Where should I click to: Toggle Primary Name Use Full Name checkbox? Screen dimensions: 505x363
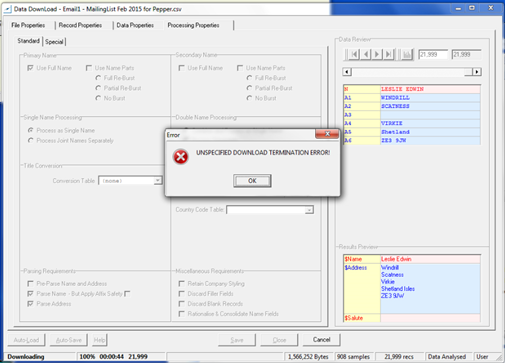point(30,68)
